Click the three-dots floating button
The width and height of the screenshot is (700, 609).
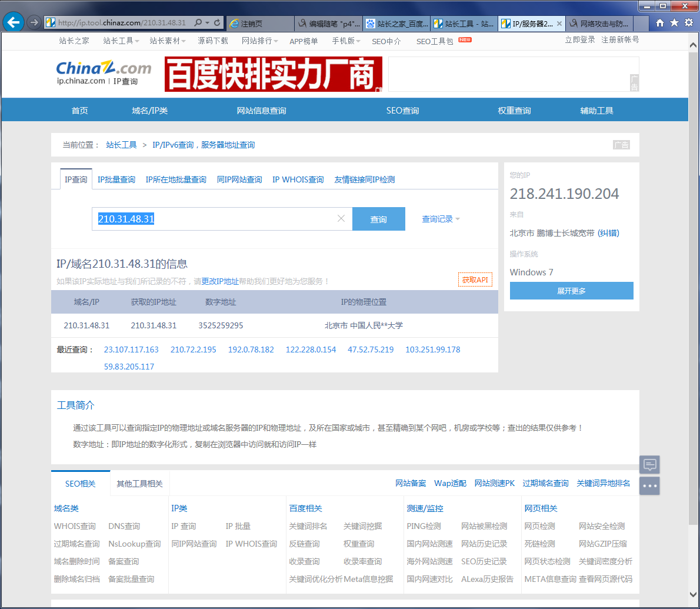649,486
